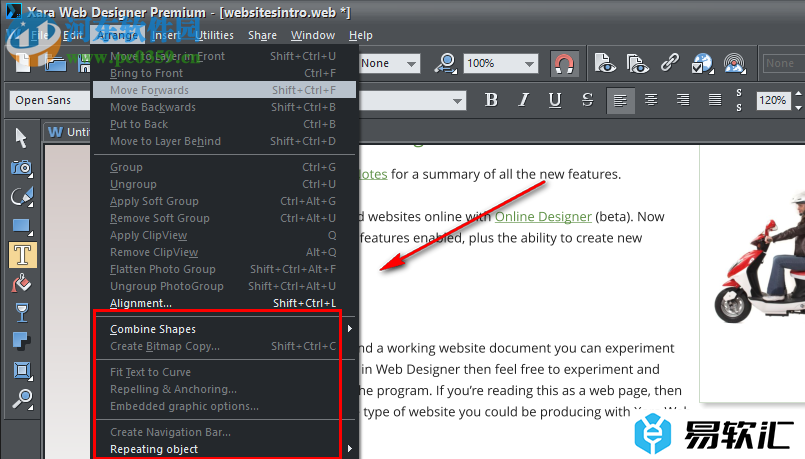Open the Edit menu
This screenshot has height=459, width=805.
[x=72, y=35]
